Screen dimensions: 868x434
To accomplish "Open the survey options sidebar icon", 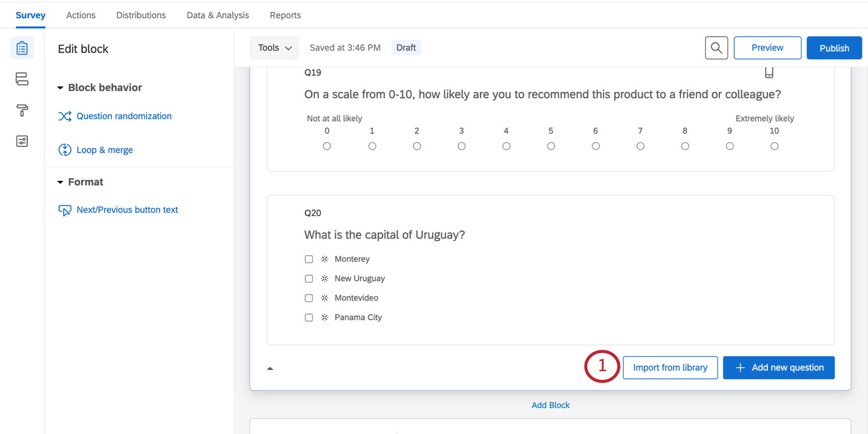I will 22,141.
